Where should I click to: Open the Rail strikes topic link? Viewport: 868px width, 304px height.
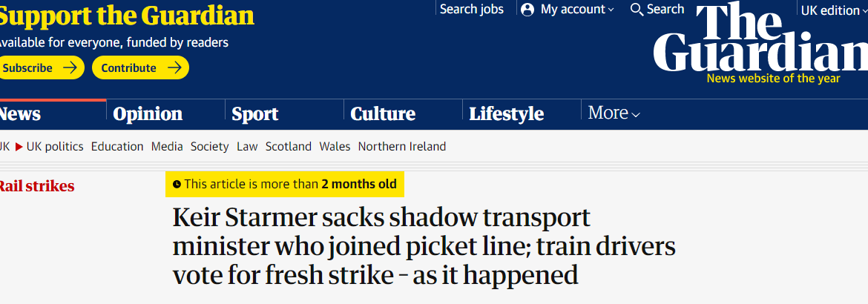coord(36,186)
